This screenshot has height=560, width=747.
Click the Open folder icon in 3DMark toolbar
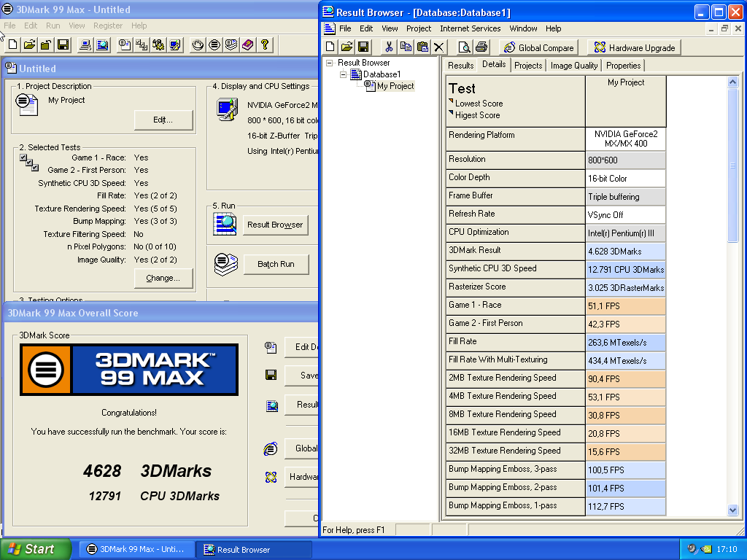point(29,44)
